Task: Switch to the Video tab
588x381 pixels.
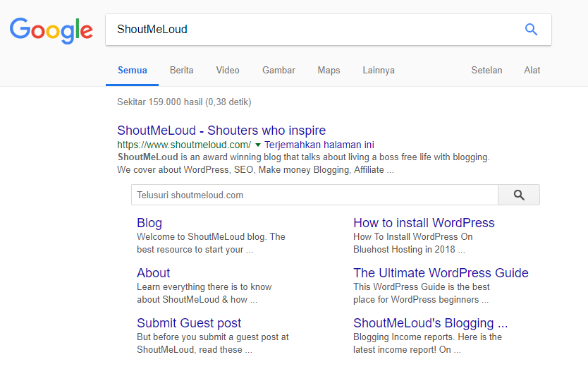Action: pyautogui.click(x=228, y=70)
